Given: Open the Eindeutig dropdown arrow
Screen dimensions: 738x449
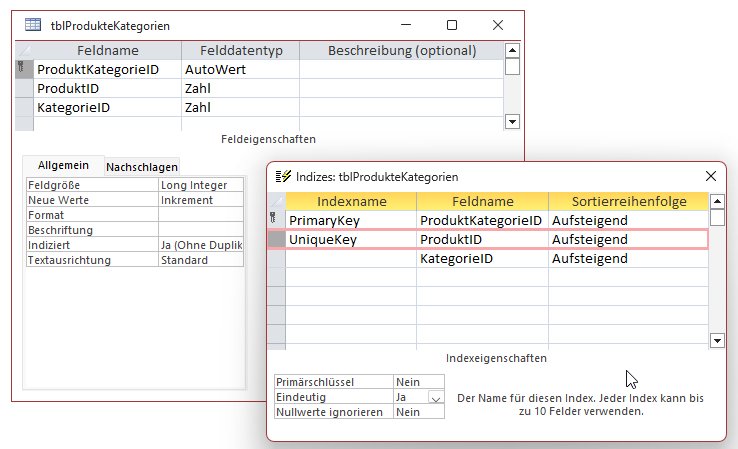Looking at the screenshot, I should 436,398.
